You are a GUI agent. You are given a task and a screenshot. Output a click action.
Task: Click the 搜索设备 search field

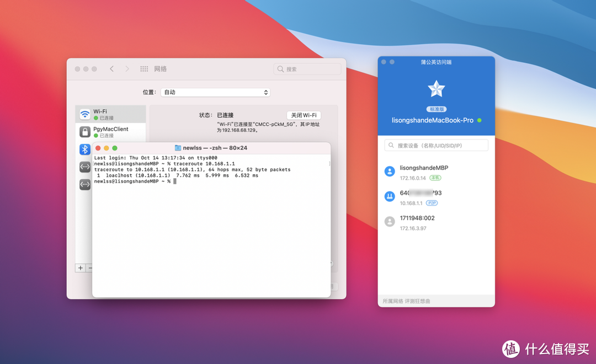pos(437,146)
